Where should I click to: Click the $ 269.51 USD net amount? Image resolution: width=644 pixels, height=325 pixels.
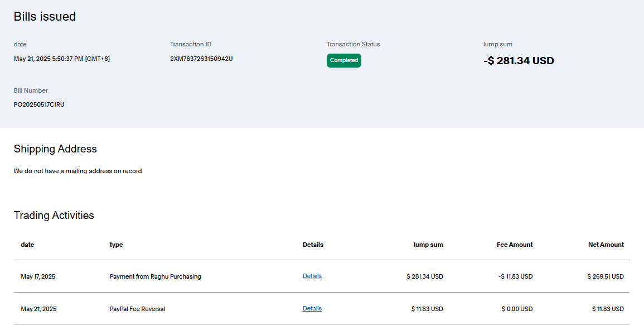pyautogui.click(x=605, y=276)
